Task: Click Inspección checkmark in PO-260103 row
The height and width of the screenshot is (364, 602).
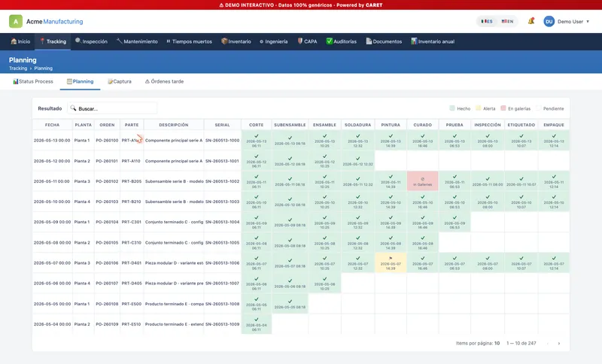Action: (488, 197)
